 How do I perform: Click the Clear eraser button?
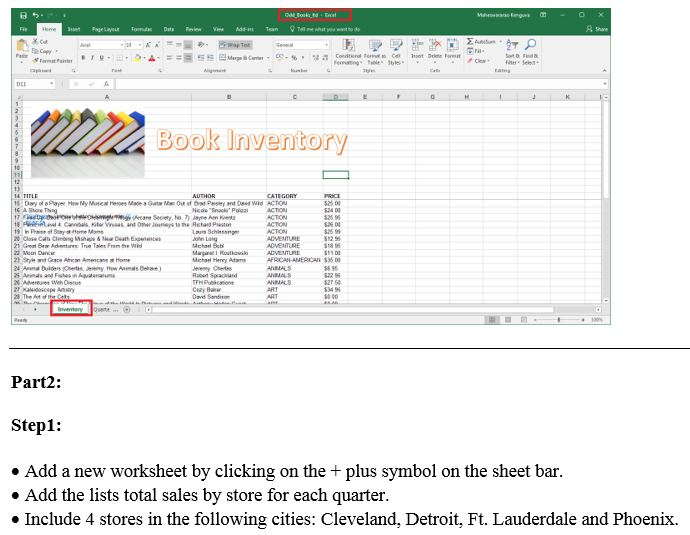pyautogui.click(x=477, y=61)
